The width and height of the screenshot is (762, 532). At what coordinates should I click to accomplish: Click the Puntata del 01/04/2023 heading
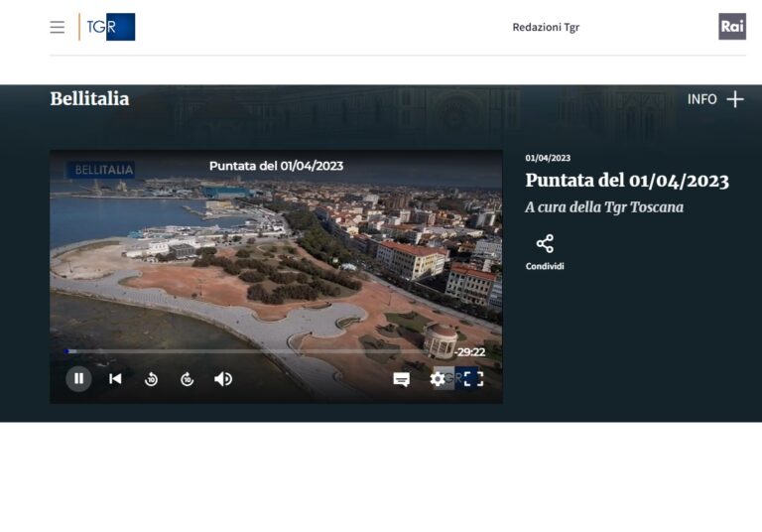click(x=626, y=181)
